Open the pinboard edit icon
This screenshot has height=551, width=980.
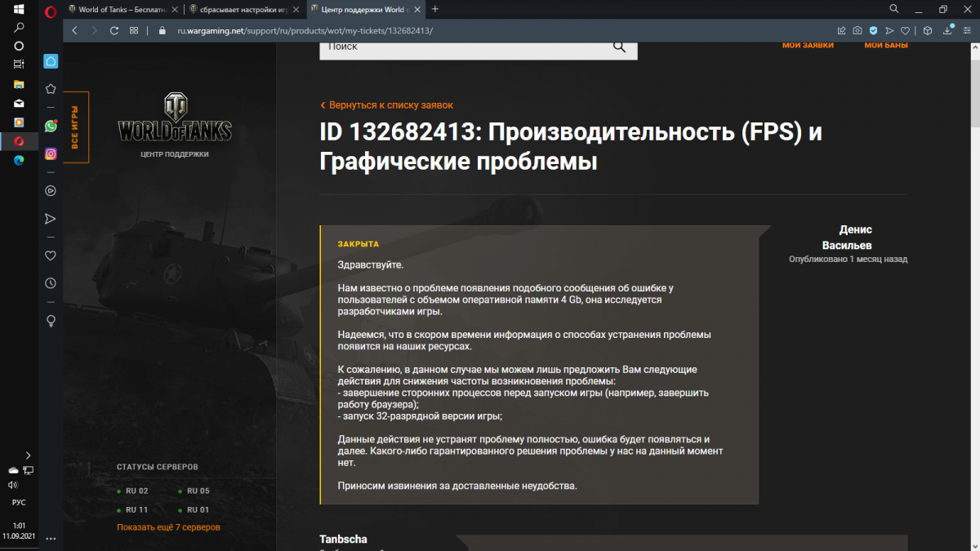[841, 30]
